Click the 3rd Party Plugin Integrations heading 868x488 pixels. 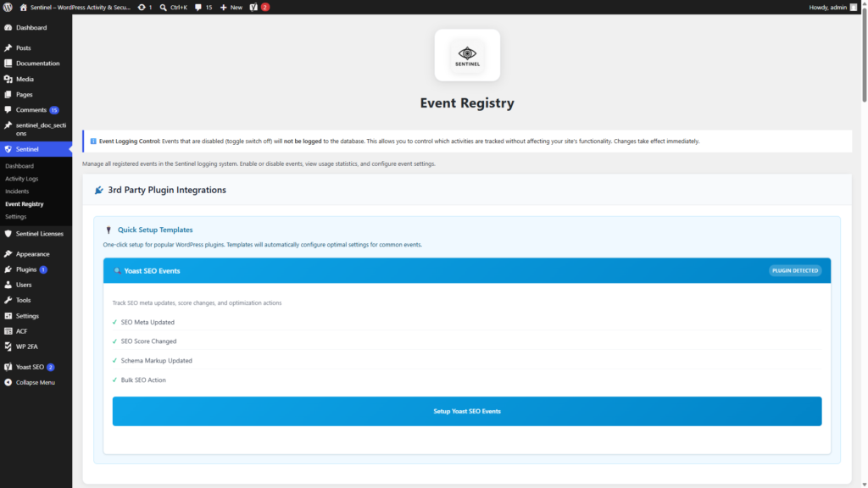(167, 190)
